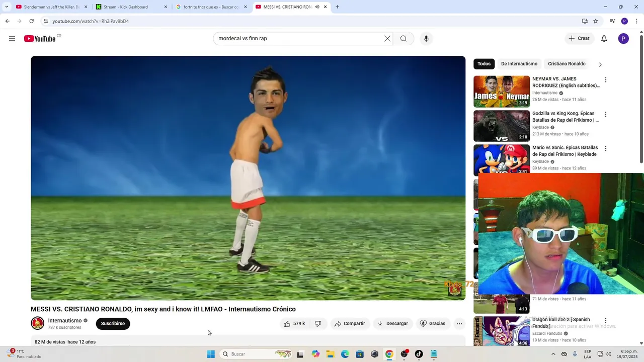Select the Cristiano Ronaldo filter chip
Screen dimensions: 644x362
567,64
